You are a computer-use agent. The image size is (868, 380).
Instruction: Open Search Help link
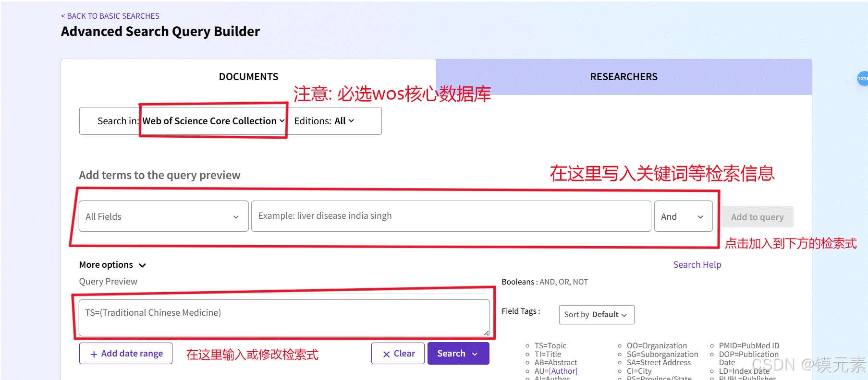point(697,265)
